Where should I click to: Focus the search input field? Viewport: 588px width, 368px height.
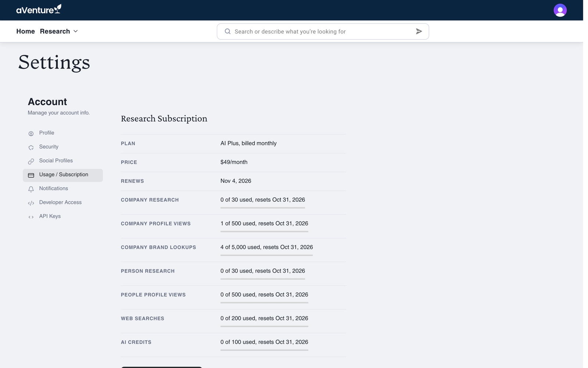(x=323, y=31)
